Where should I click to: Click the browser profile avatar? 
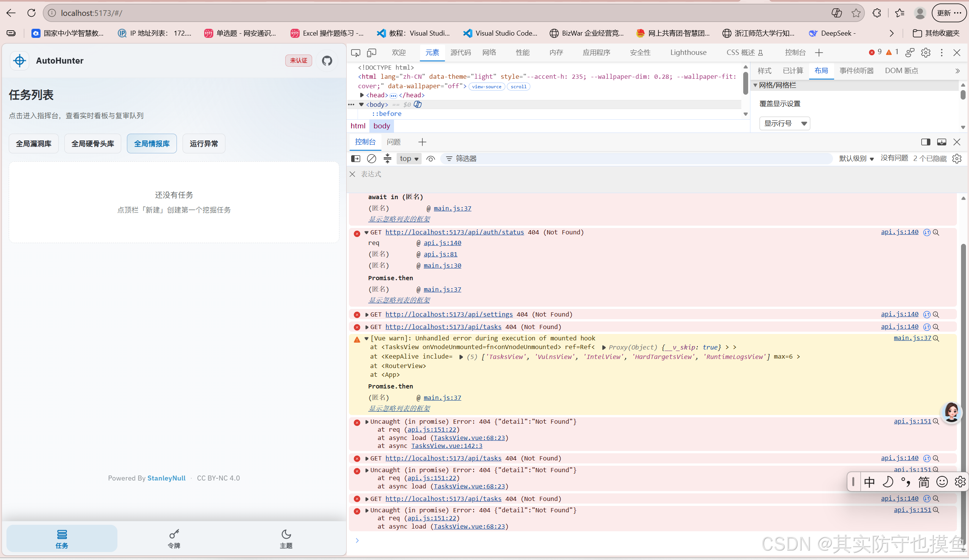pos(920,13)
